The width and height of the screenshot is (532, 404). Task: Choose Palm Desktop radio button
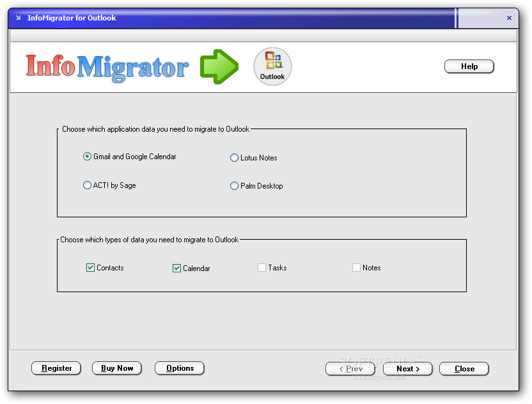pos(234,186)
